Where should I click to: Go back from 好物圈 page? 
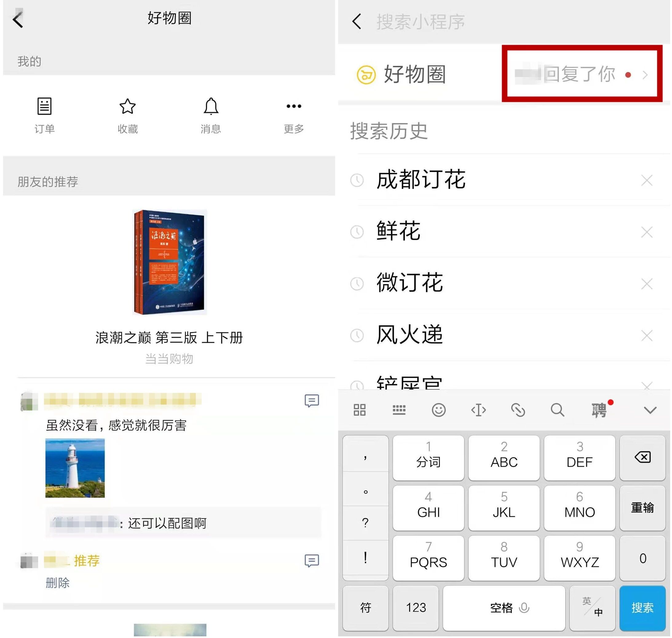pos(18,19)
